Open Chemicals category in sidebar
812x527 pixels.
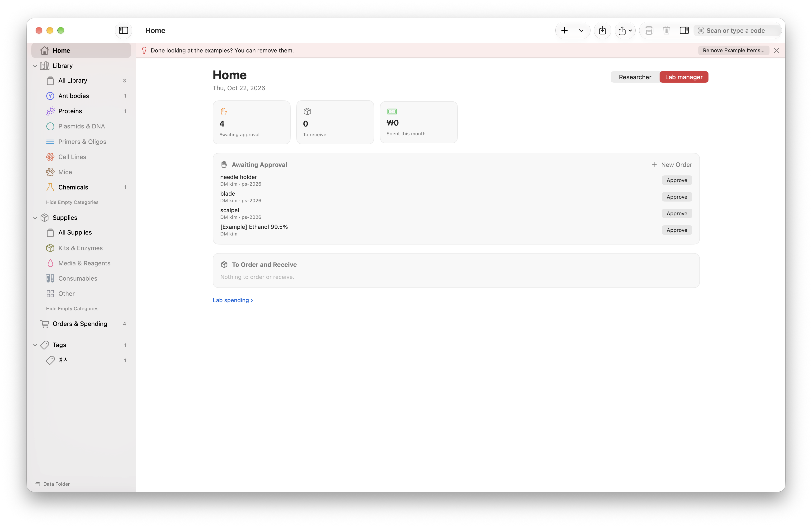tap(81, 187)
